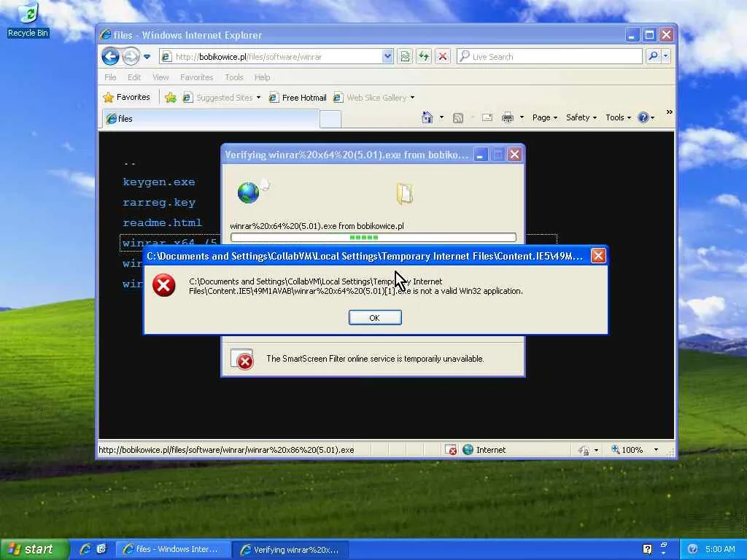Switch to 'Verifying winrar' taskbar button
747x560 pixels.
tap(290, 550)
